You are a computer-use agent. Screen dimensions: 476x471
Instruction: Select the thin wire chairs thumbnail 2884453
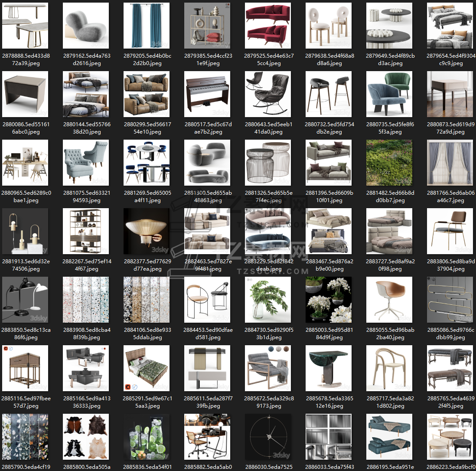click(207, 300)
